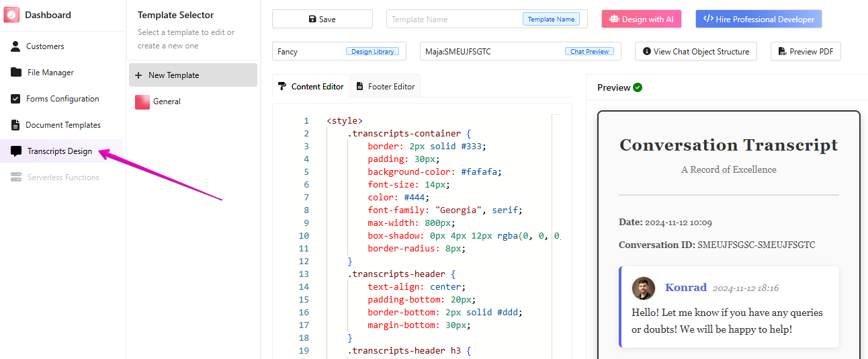Switch to the Content Editor tab
868x359 pixels.
(x=311, y=86)
